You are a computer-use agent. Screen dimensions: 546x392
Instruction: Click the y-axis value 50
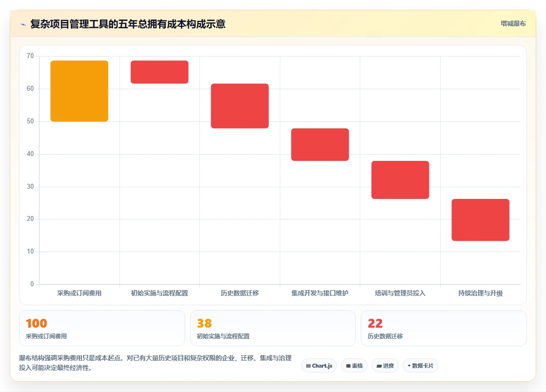30,121
